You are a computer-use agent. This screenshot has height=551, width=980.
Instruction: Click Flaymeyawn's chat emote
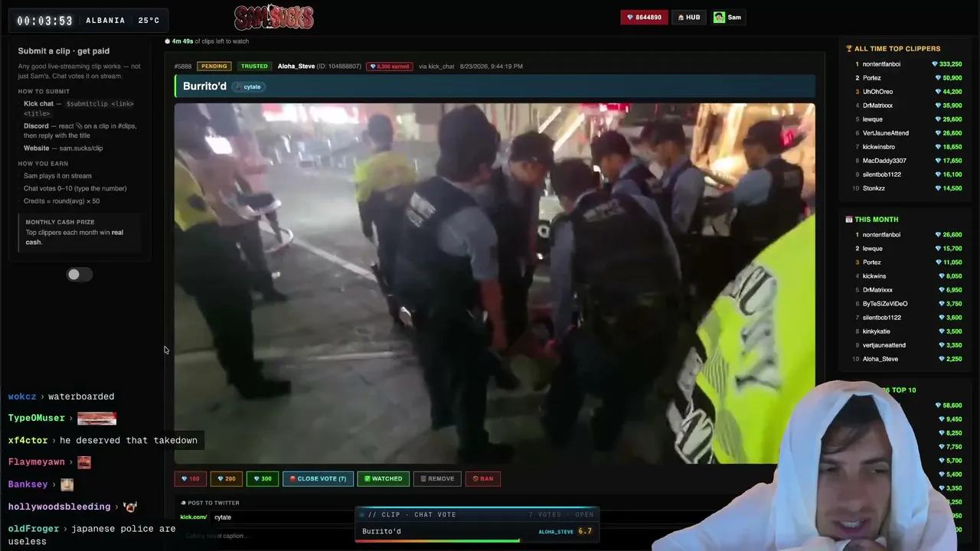pyautogui.click(x=84, y=462)
